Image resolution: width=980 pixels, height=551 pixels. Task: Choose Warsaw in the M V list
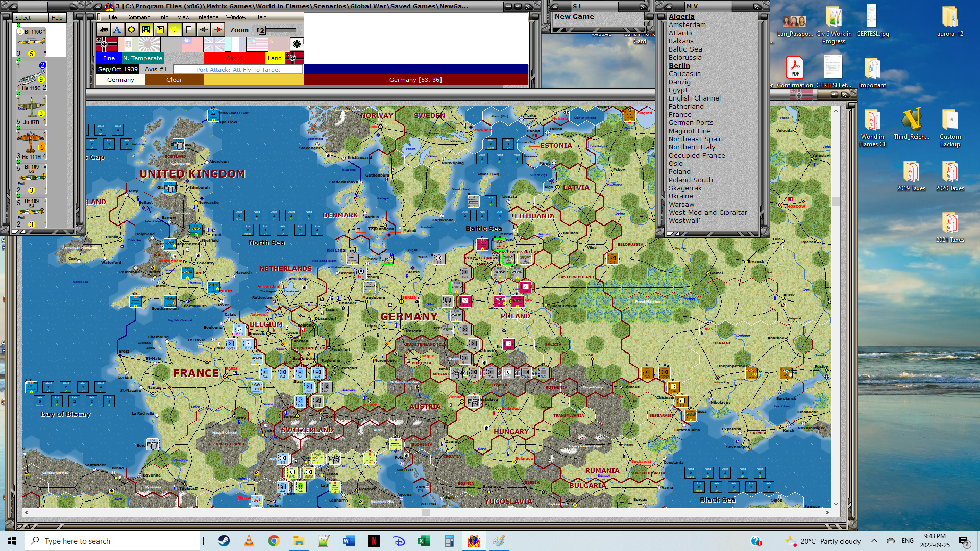coord(681,204)
